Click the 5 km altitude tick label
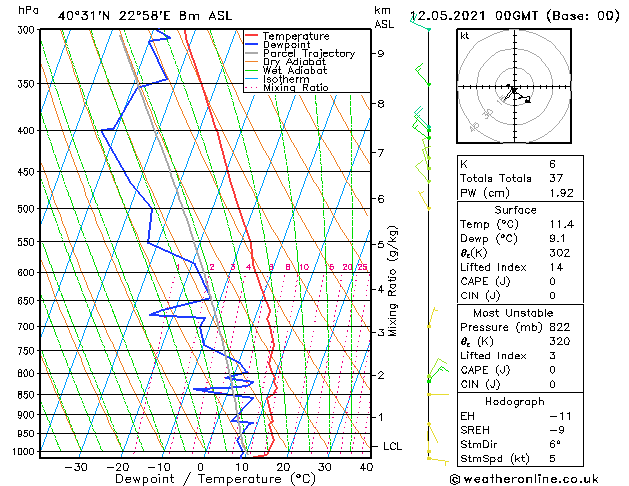629x486 pixels. (x=381, y=244)
